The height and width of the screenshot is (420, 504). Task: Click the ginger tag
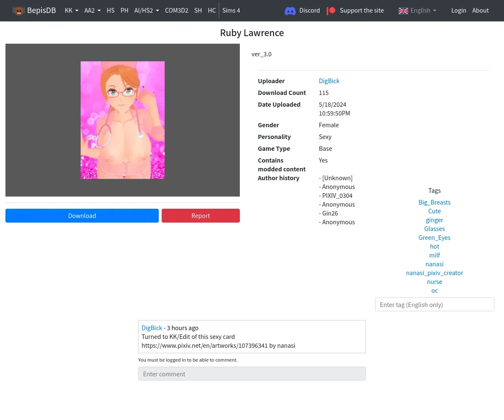(x=434, y=220)
